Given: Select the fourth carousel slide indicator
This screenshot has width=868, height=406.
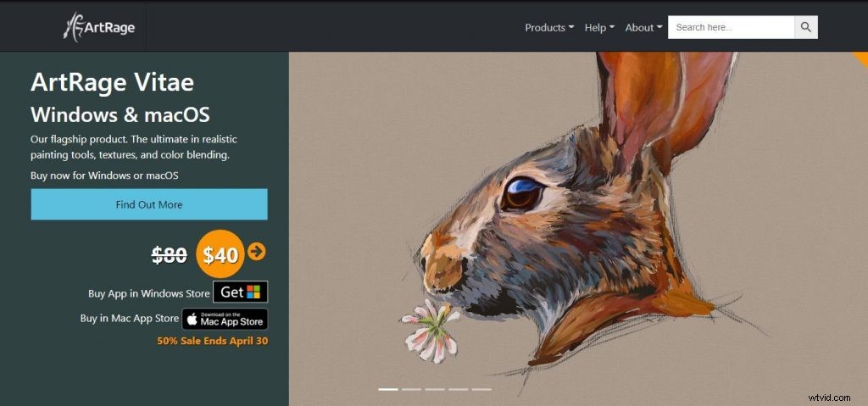Looking at the screenshot, I should 458,389.
